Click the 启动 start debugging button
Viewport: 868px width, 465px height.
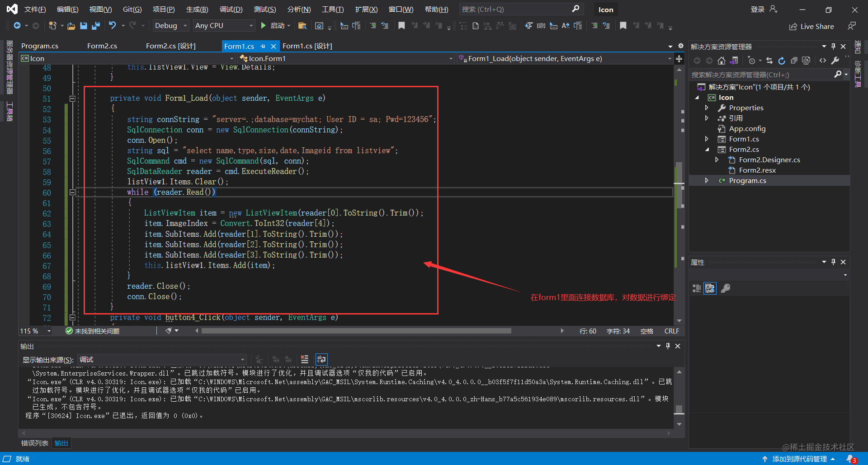click(x=275, y=26)
